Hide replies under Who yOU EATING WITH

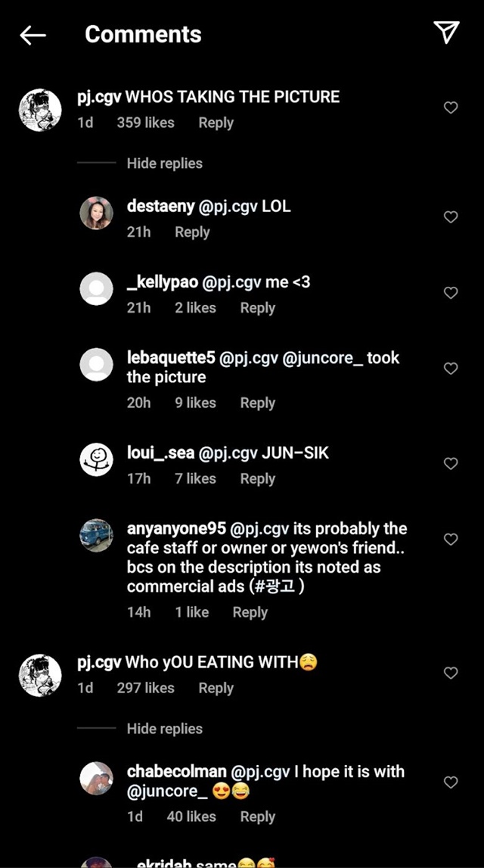click(164, 729)
